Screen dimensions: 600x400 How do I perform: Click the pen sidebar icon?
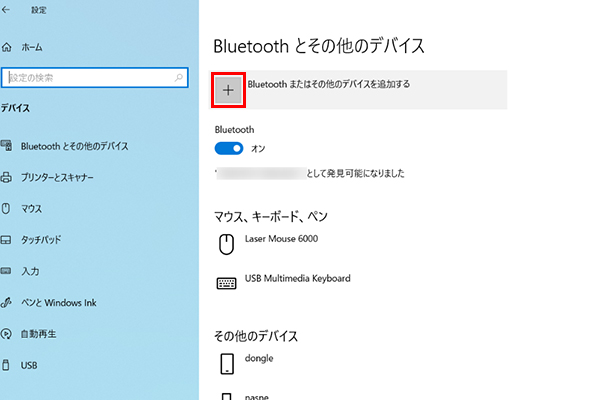click(x=6, y=302)
